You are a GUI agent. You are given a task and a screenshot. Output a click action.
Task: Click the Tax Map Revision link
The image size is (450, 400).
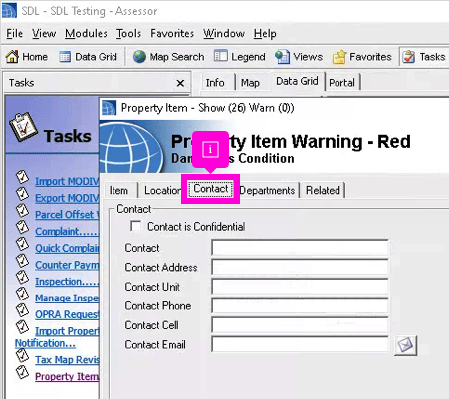(67, 360)
